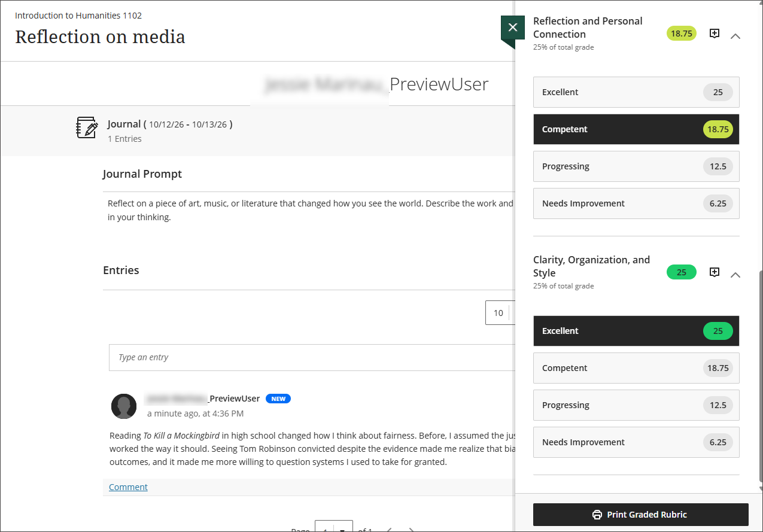The image size is (763, 532).
Task: Choose Progressing for Clarity, Organization, and Style
Action: [636, 405]
